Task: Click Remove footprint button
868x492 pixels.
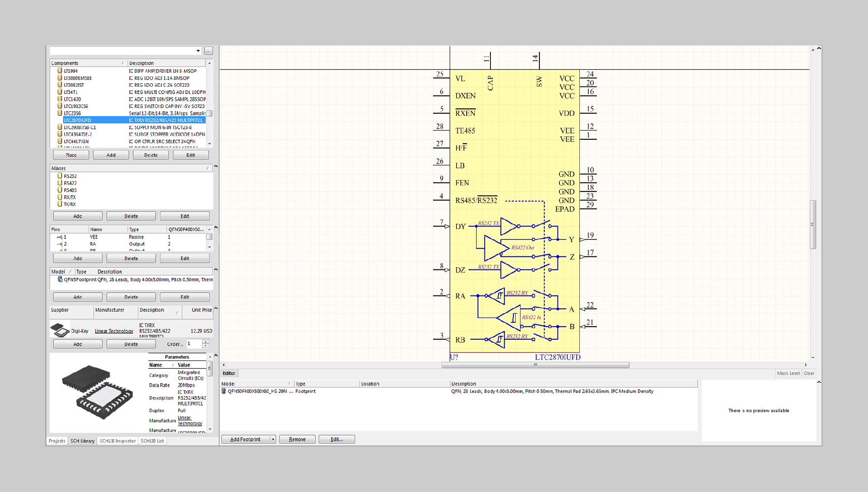Action: [297, 439]
